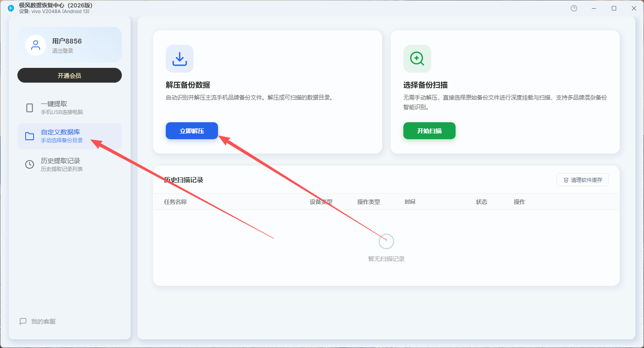
Task: Click the download icon above 解压备份数据
Action: click(180, 59)
